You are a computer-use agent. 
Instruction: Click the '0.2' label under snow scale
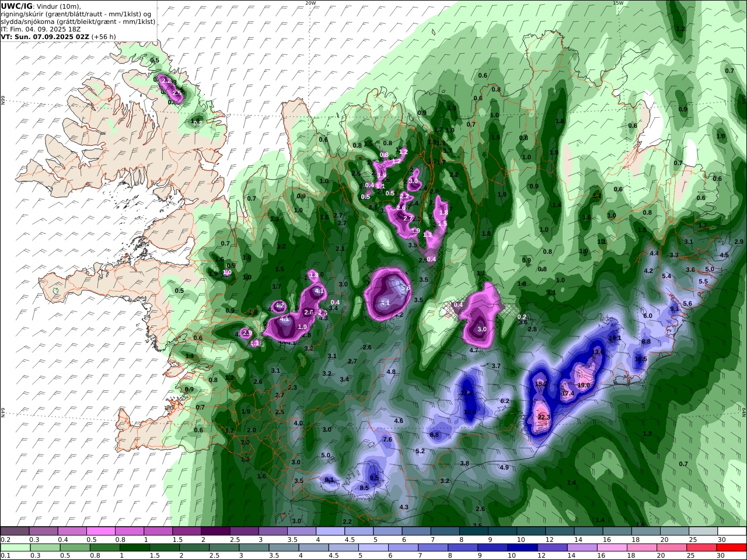tap(5, 540)
